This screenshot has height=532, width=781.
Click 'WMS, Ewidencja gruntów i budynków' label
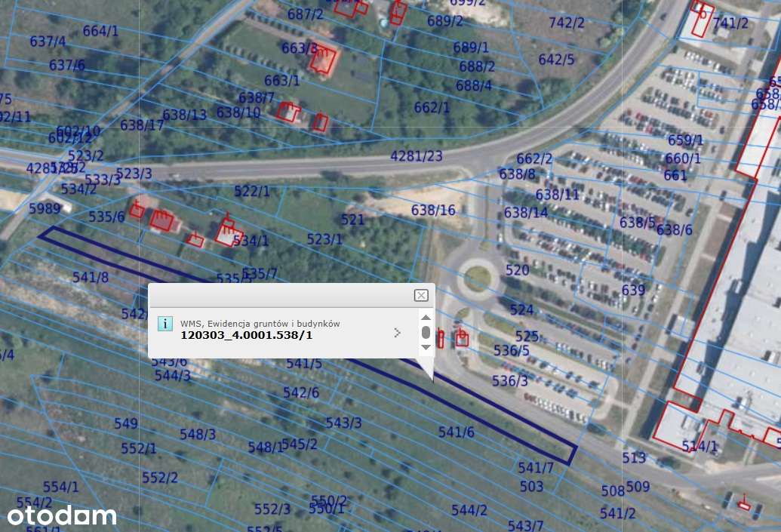260,324
